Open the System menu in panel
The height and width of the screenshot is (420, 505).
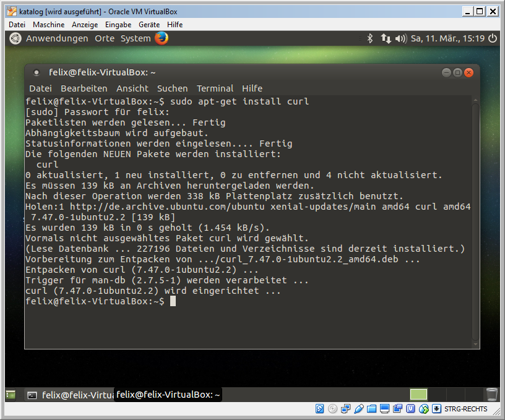click(x=136, y=38)
